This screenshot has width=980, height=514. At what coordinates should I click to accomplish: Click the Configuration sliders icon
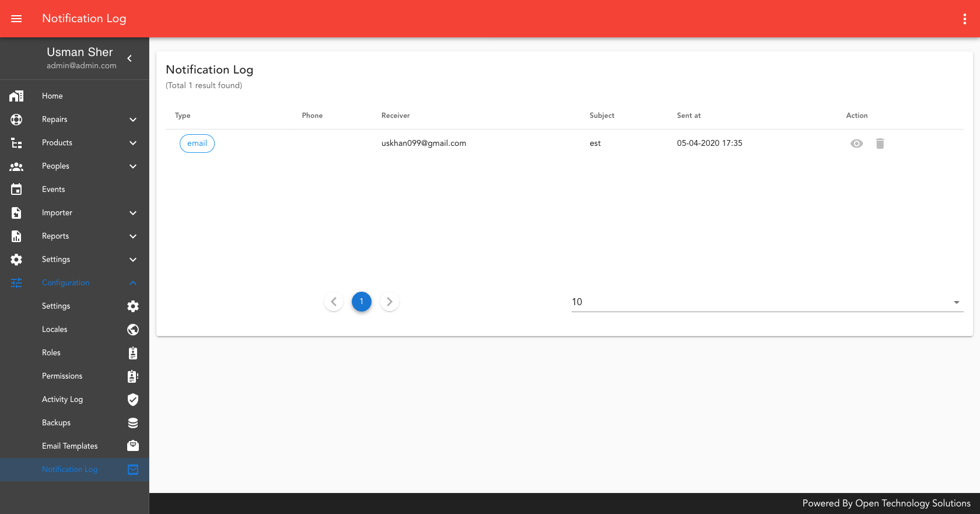click(16, 283)
